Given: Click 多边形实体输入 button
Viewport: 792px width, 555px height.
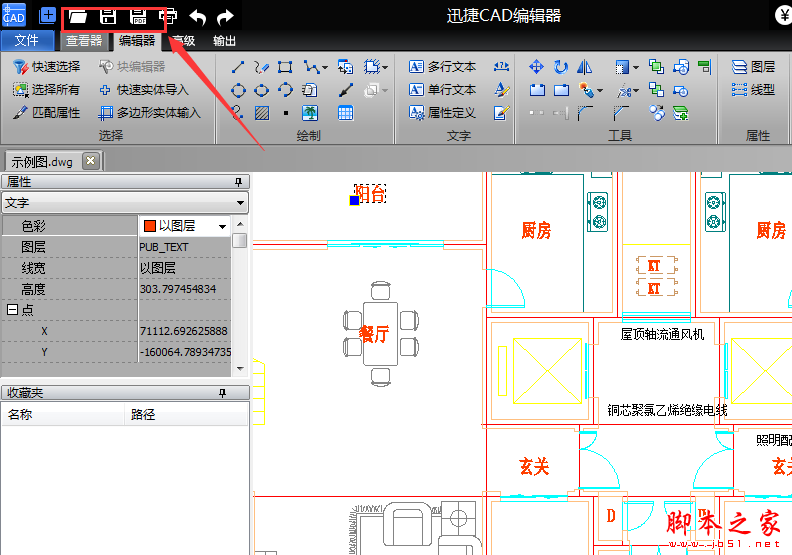Looking at the screenshot, I should pyautogui.click(x=150, y=113).
